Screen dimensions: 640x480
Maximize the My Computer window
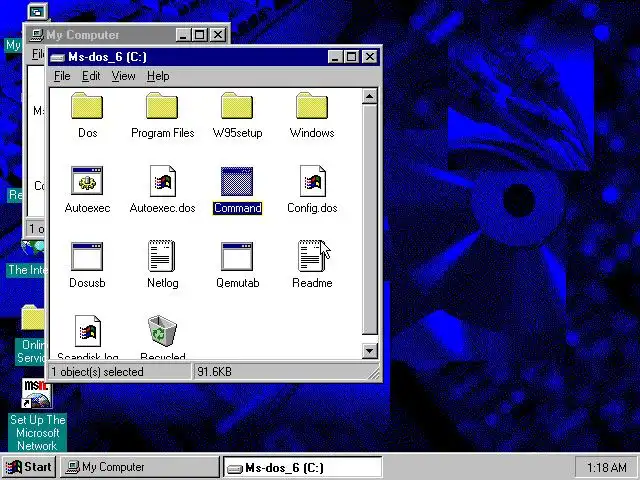(200, 35)
